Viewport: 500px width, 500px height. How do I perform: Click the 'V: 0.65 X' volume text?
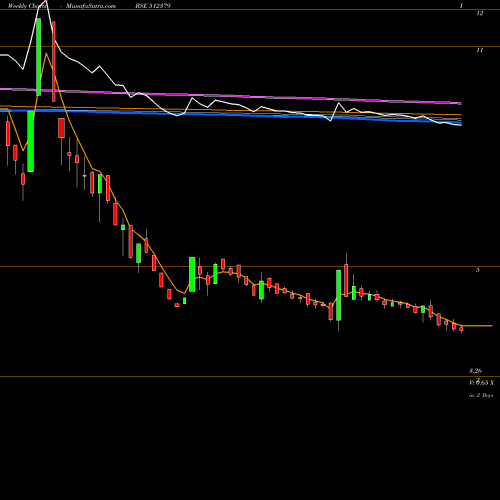[x=482, y=383]
